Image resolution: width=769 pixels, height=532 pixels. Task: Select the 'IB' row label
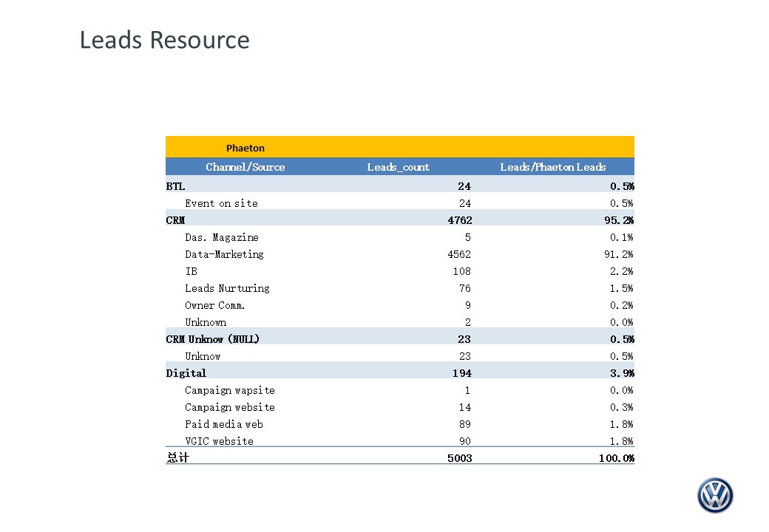[x=192, y=271]
